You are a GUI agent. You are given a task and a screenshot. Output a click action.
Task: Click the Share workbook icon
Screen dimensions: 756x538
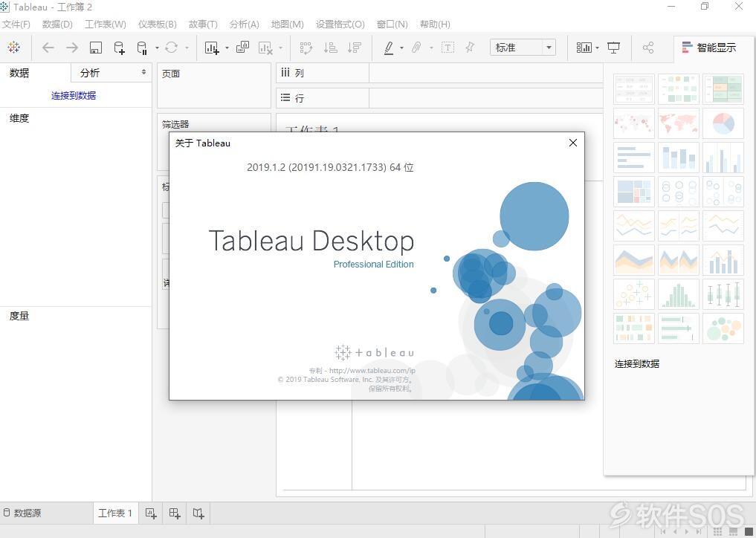(648, 48)
